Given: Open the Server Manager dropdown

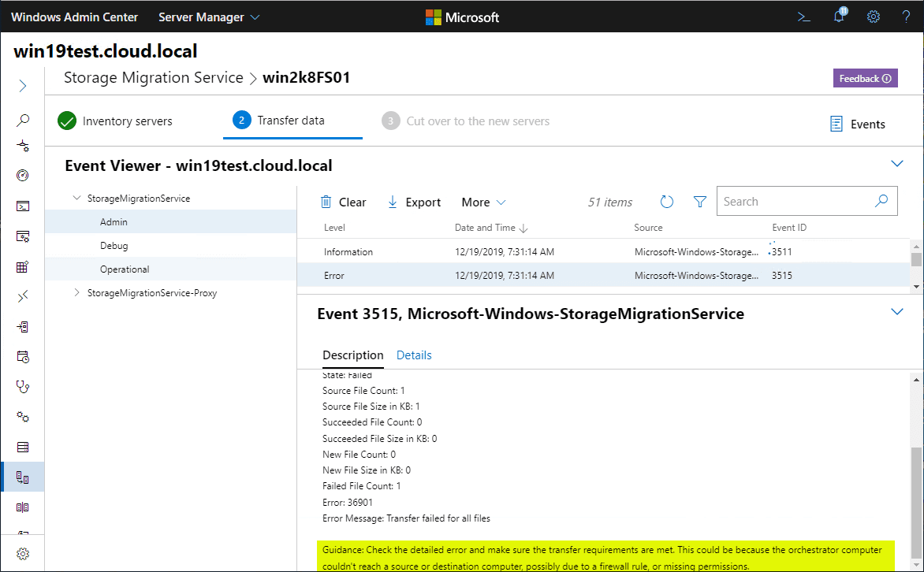Looking at the screenshot, I should tap(209, 17).
